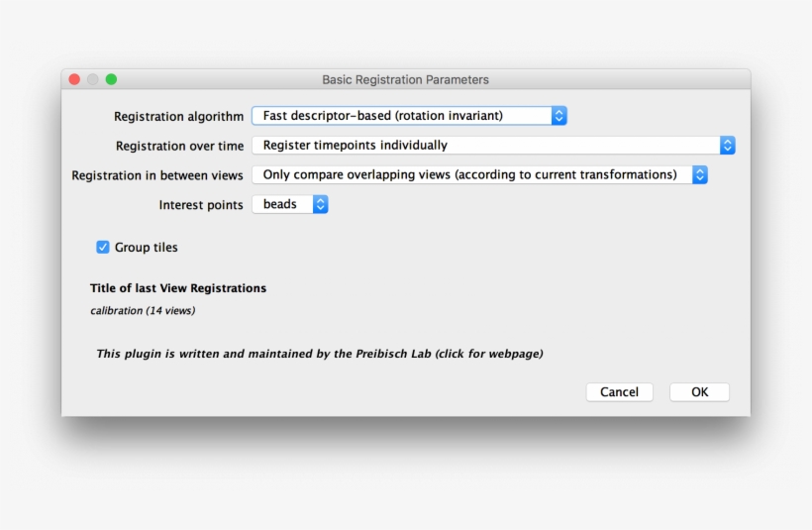Screen dimensions: 812x530
Task: Open the Preibisch Lab webpage link
Action: 319,354
